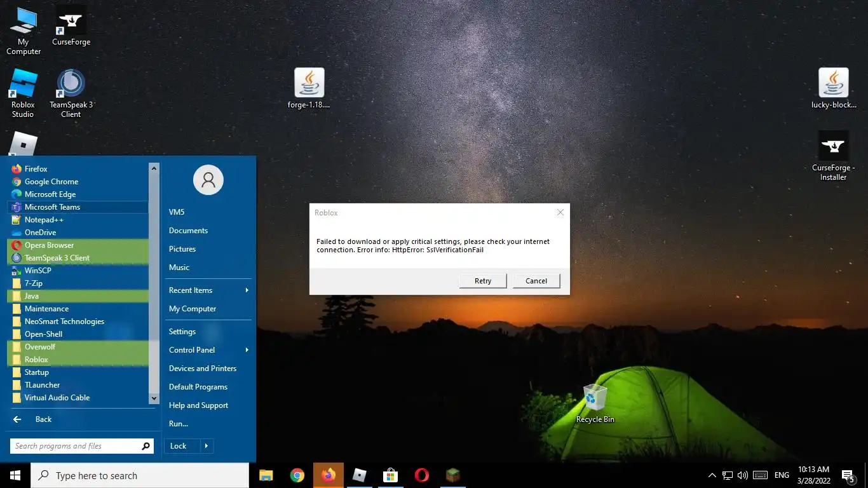
Task: Open the My Computer desktop icon
Action: tap(24, 30)
